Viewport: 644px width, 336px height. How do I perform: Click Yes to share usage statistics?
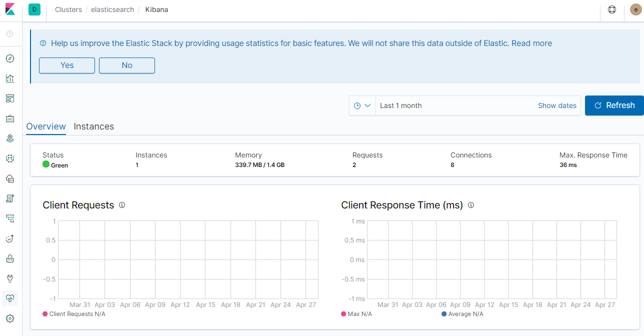coord(67,65)
